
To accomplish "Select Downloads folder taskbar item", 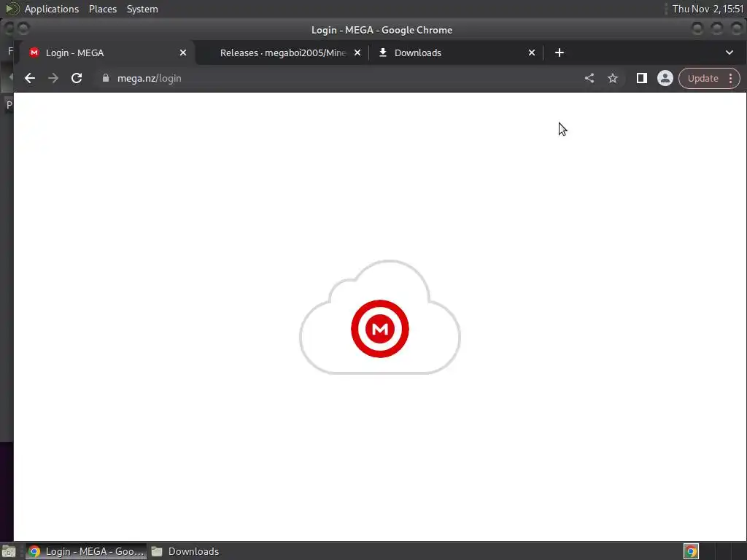I will [186, 551].
